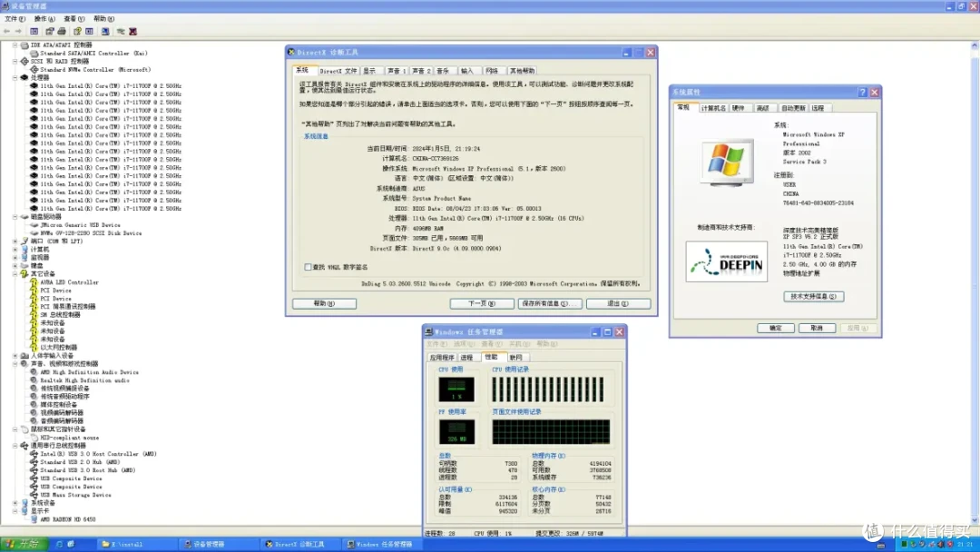
Task: Click the 下一页 button in DirectX tool
Action: click(x=482, y=304)
